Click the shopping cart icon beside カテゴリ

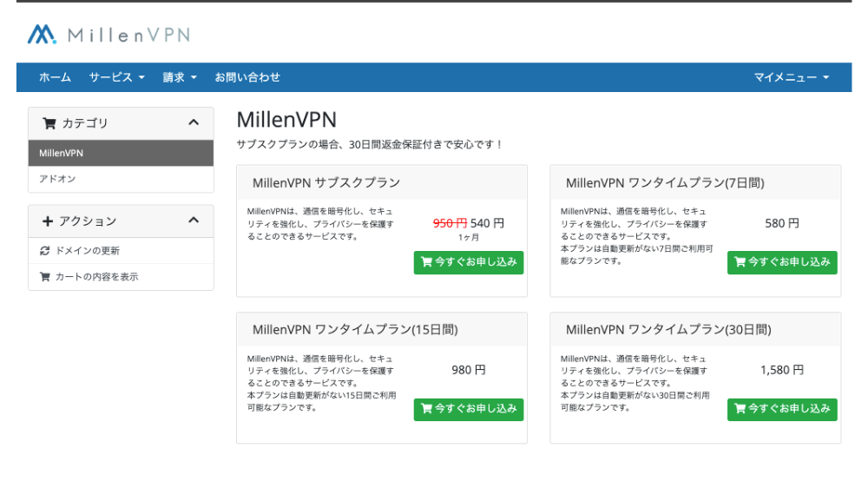(49, 123)
